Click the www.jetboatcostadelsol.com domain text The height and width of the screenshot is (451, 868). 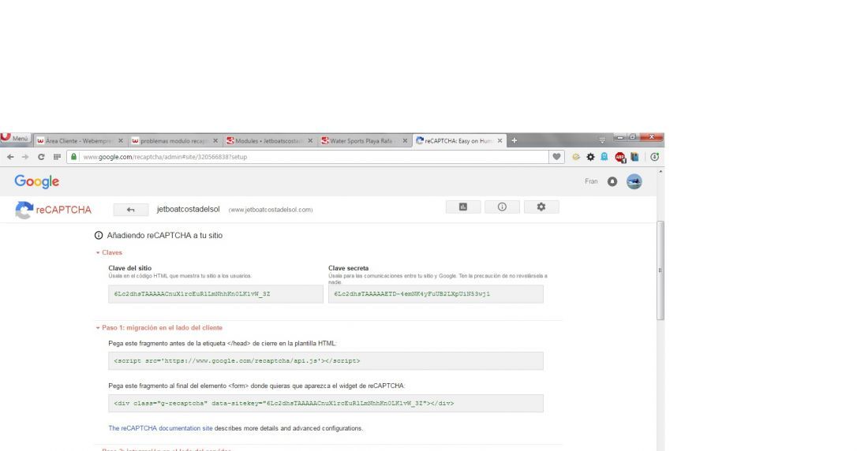click(x=271, y=210)
